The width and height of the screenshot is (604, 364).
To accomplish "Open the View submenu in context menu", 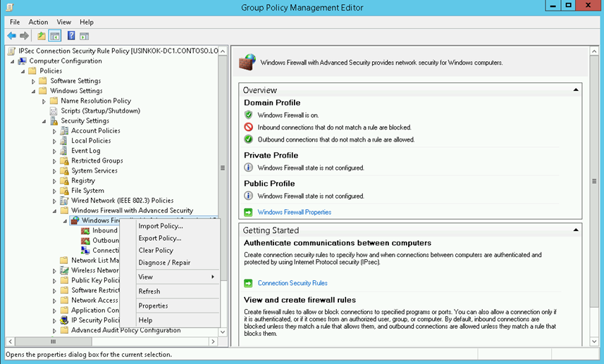I will pos(170,277).
